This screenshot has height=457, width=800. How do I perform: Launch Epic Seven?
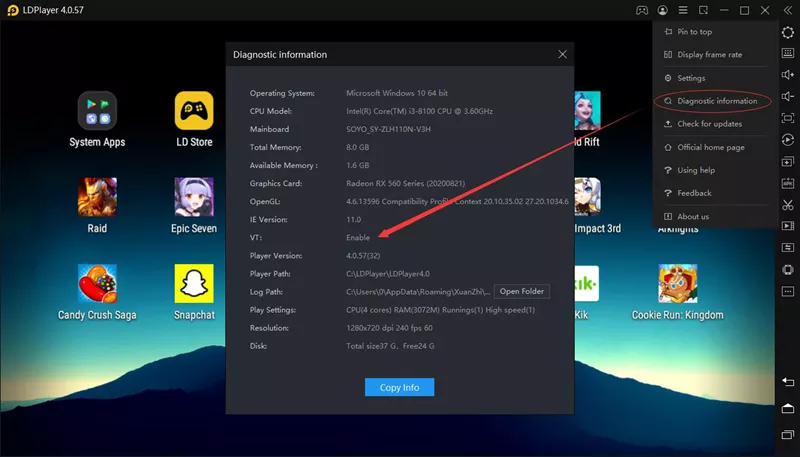click(x=194, y=206)
